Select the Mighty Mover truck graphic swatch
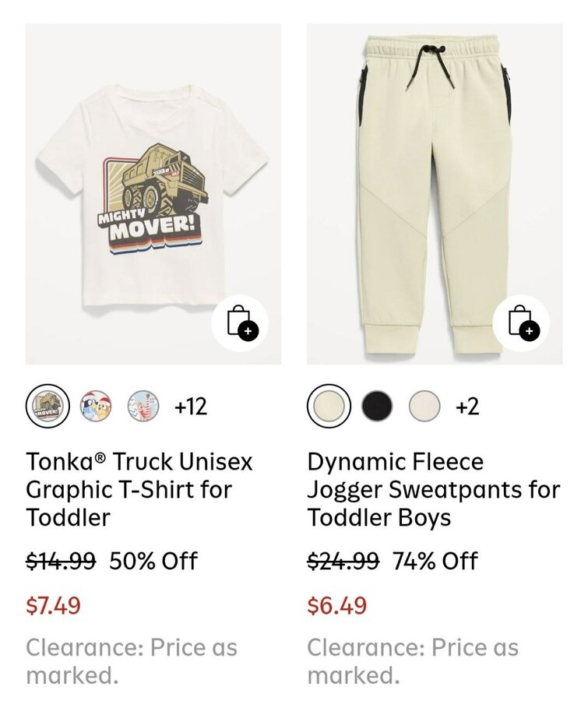Viewport: 588px width, 701px height. pyautogui.click(x=48, y=406)
